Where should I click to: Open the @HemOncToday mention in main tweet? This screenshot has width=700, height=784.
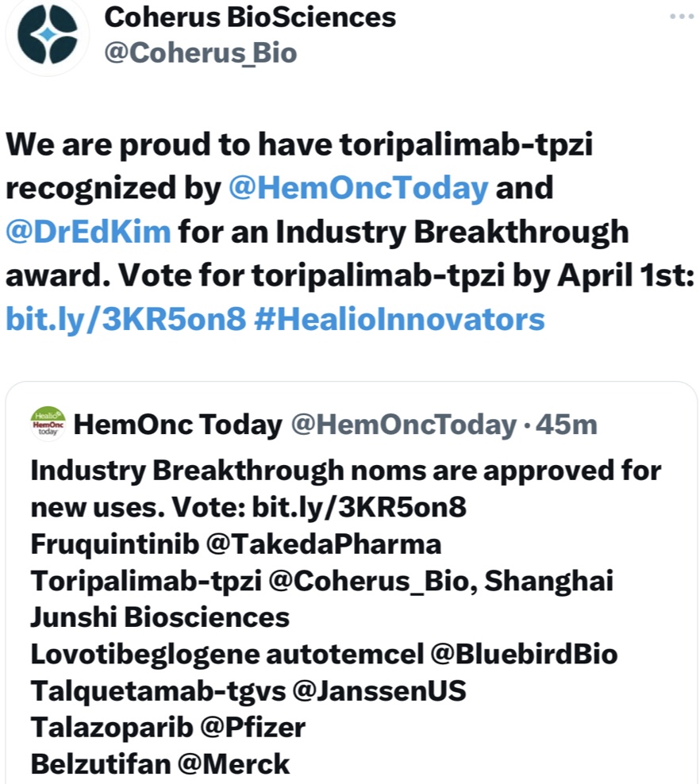(358, 188)
